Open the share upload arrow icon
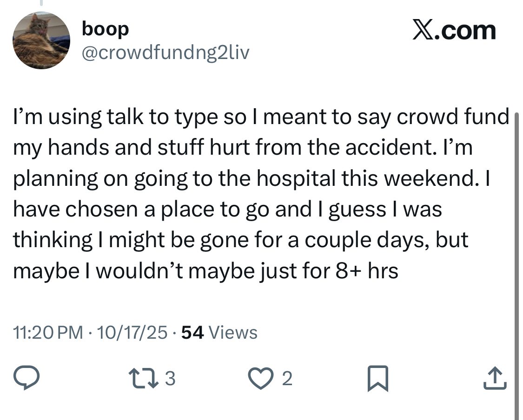Viewport: 523px width, 420px height. pos(495,378)
